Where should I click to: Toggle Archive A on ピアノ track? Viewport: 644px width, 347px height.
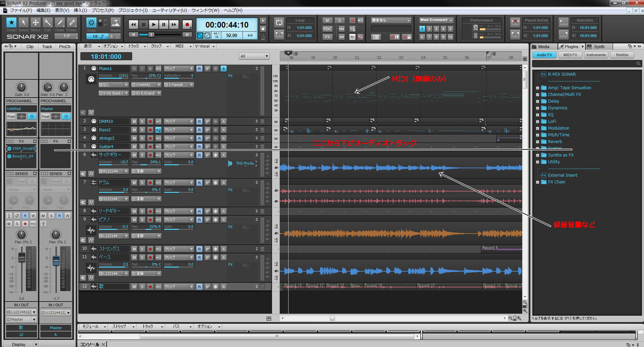pyautogui.click(x=224, y=220)
